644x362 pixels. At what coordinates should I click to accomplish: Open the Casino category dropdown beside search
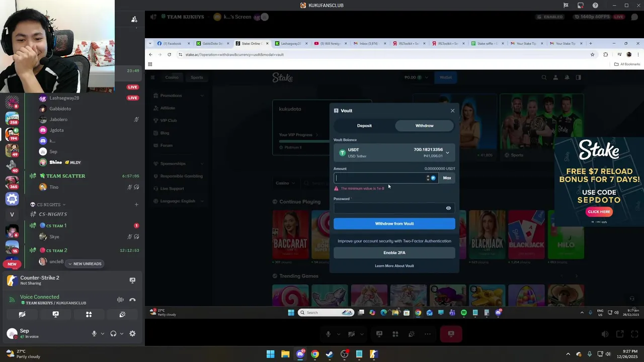click(285, 184)
